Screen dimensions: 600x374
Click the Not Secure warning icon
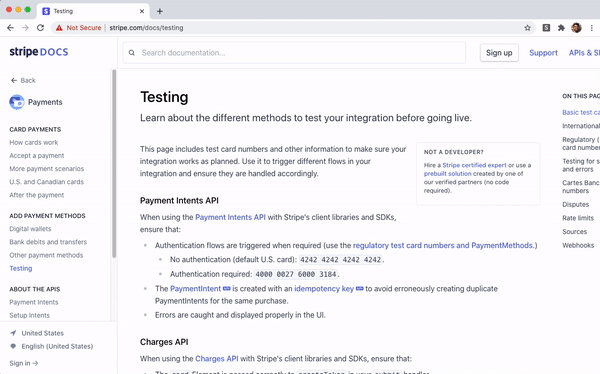(x=59, y=28)
